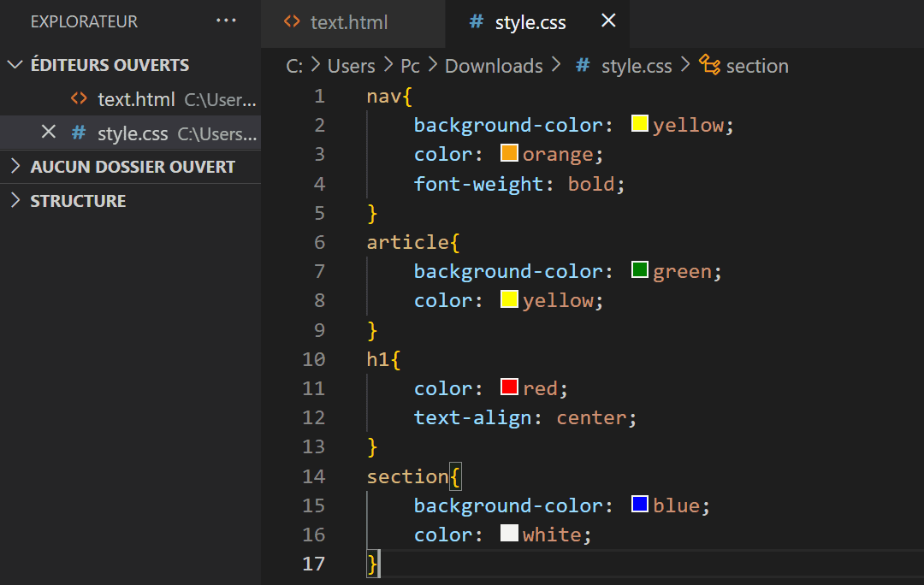Click the bold value on line 4
This screenshot has height=585, width=924.
click(x=591, y=184)
